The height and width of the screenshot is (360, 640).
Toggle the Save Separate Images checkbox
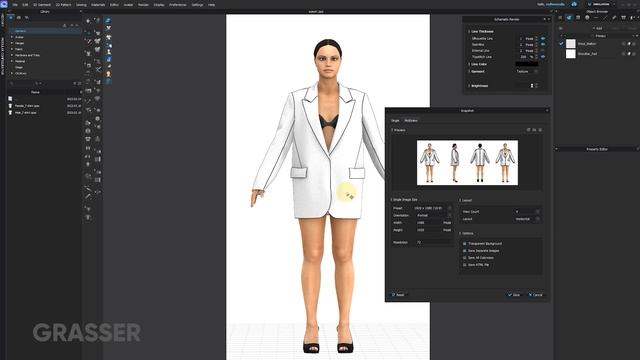464,251
